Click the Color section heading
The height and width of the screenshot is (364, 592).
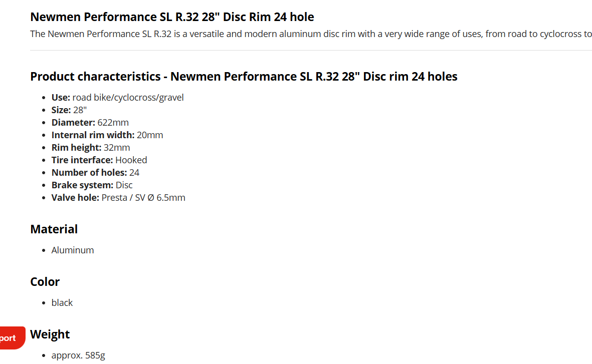tap(45, 282)
